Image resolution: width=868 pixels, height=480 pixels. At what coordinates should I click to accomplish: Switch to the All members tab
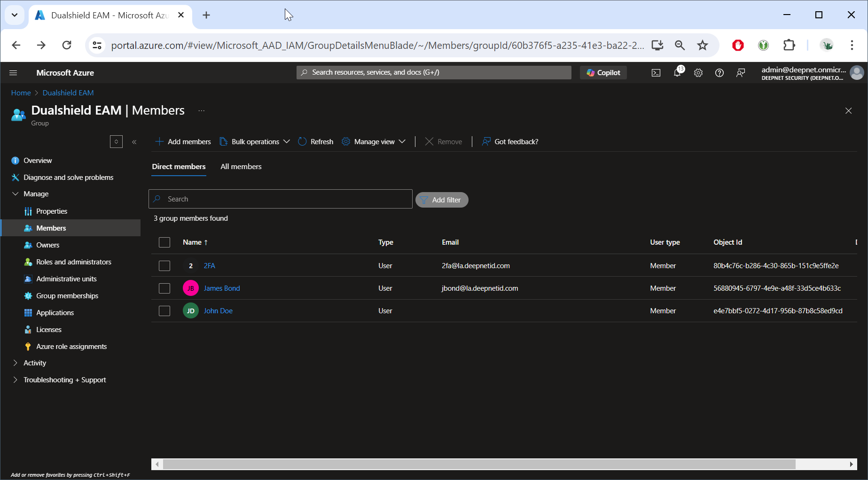click(241, 167)
